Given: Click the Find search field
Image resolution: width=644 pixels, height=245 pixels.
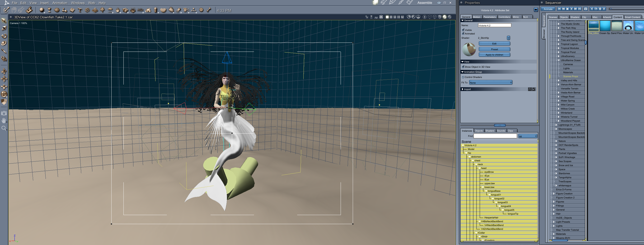Looking at the screenshot, I should tap(495, 136).
